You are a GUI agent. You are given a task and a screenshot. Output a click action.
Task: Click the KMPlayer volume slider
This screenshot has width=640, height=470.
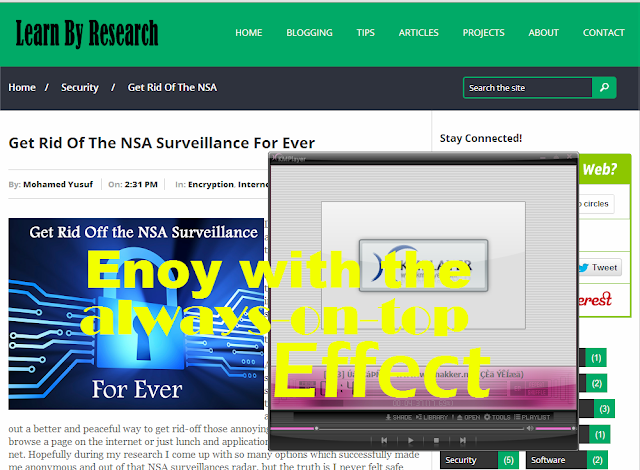click(555, 428)
